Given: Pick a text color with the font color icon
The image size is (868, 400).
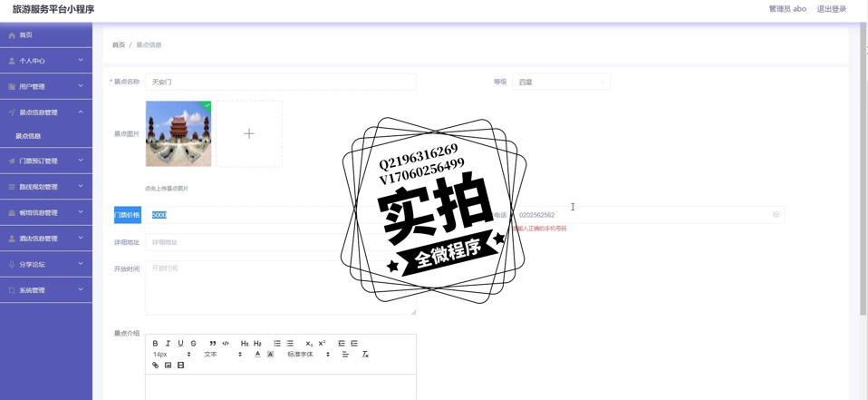Looking at the screenshot, I should (257, 355).
